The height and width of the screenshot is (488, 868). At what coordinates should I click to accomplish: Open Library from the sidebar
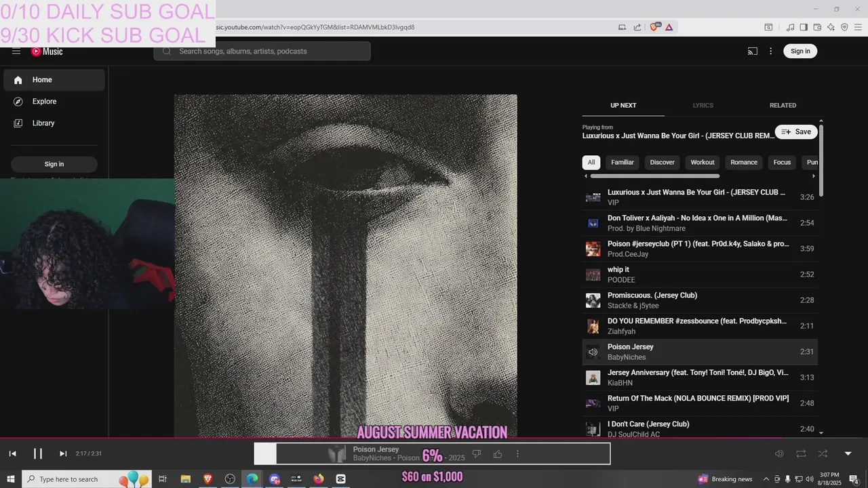pos(54,123)
